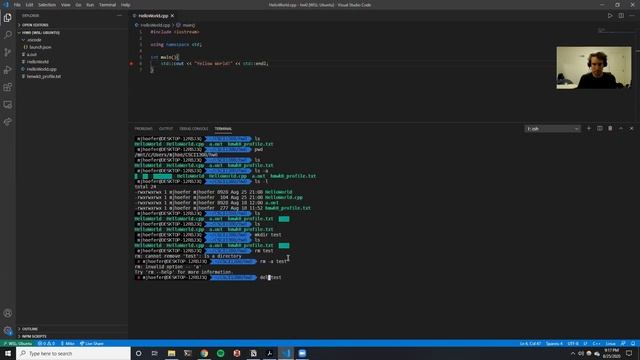Close the terminal panel
Viewport: 640px width, 360px height.
(x=631, y=129)
